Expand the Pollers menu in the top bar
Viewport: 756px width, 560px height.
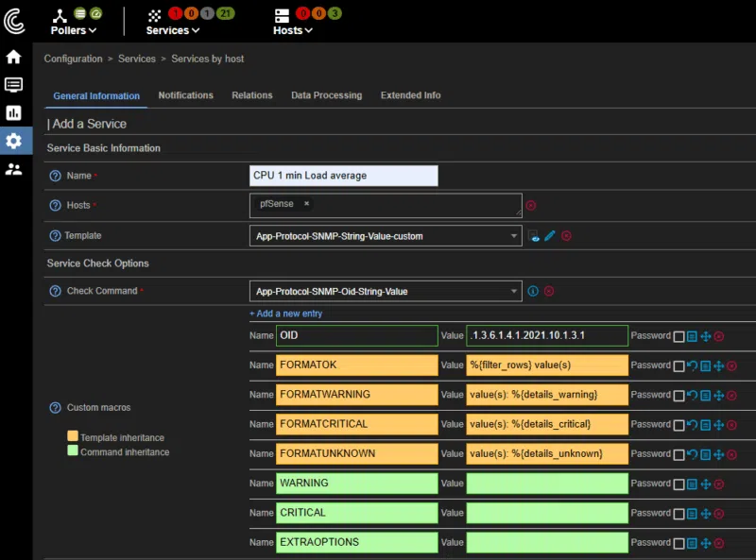pyautogui.click(x=73, y=30)
